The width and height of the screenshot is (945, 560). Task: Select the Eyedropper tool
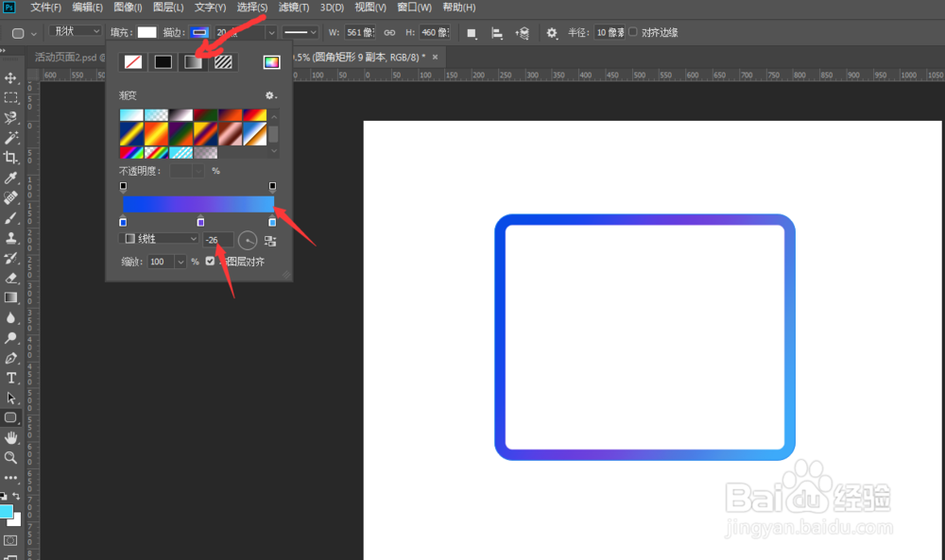point(10,178)
